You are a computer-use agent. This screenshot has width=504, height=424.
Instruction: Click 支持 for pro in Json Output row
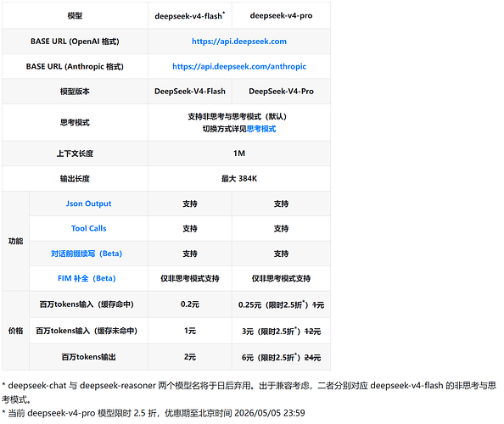click(x=281, y=204)
